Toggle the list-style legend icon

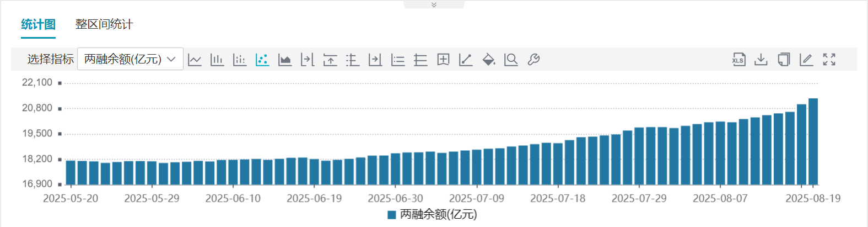398,60
